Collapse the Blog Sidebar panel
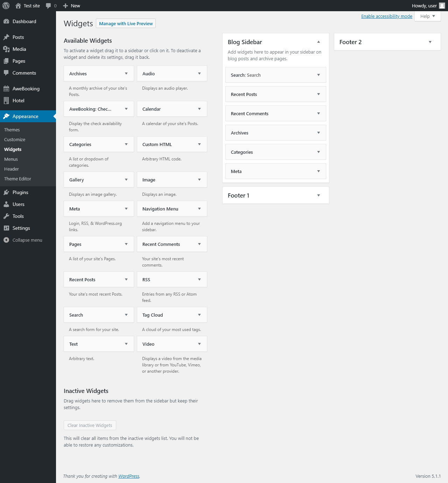 pos(318,42)
